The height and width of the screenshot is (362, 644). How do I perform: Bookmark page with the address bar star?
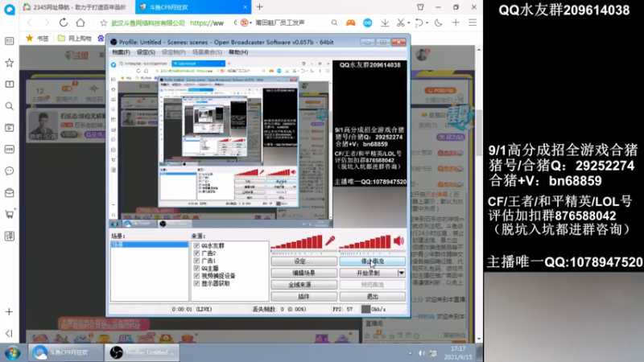tap(104, 23)
